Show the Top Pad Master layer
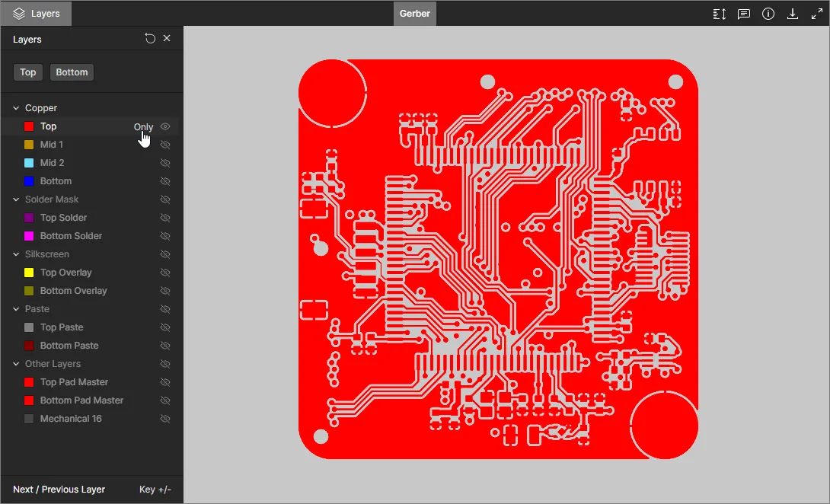Screen dimensions: 830x504 (165, 382)
